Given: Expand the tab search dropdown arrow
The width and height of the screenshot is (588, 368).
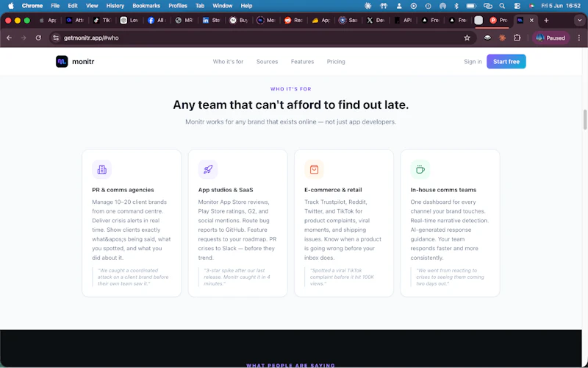Looking at the screenshot, I should click(x=580, y=21).
